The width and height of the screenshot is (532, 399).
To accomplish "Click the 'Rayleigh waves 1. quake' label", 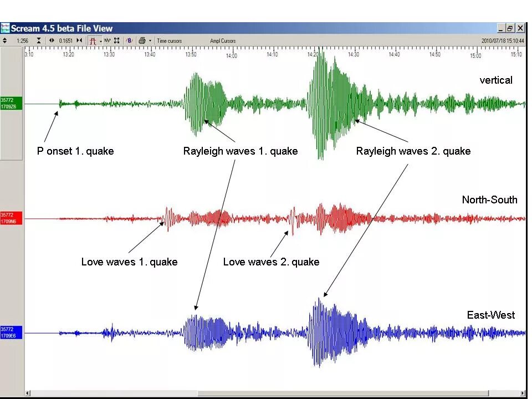I will pos(241,151).
